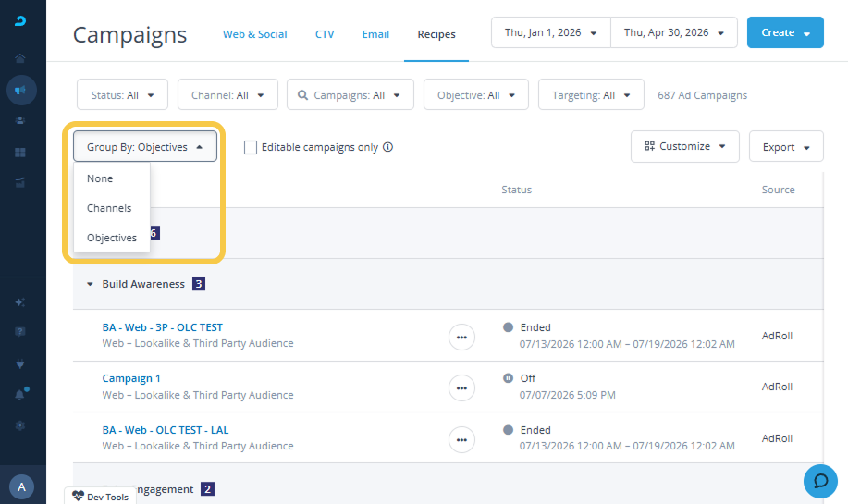Click the count badge 2 beside the Engagement group

click(x=207, y=489)
